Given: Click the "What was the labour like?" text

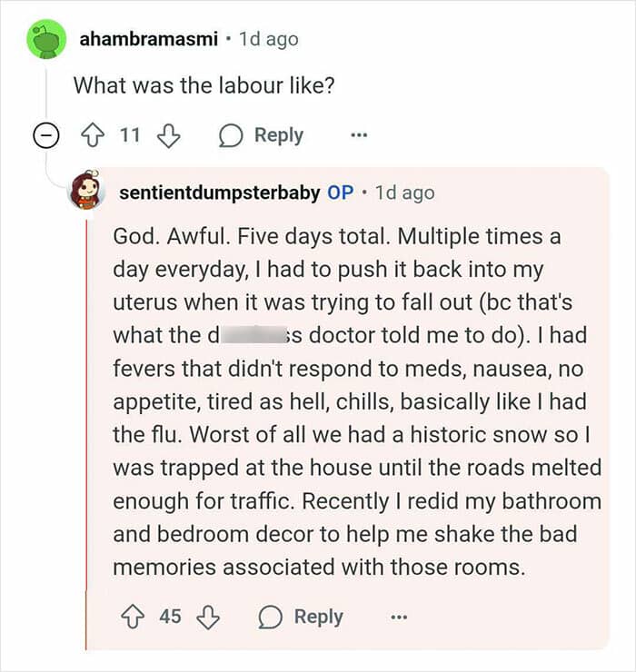Looking at the screenshot, I should [188, 86].
